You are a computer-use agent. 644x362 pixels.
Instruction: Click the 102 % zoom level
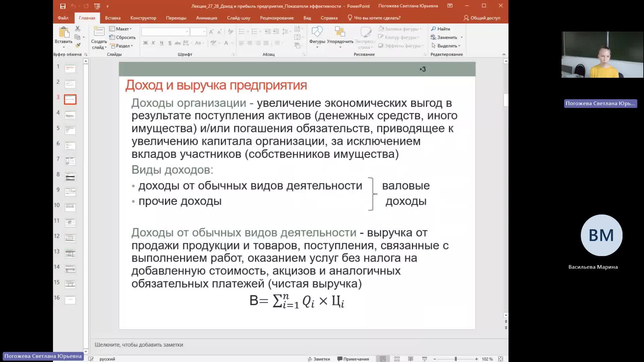tap(487, 359)
